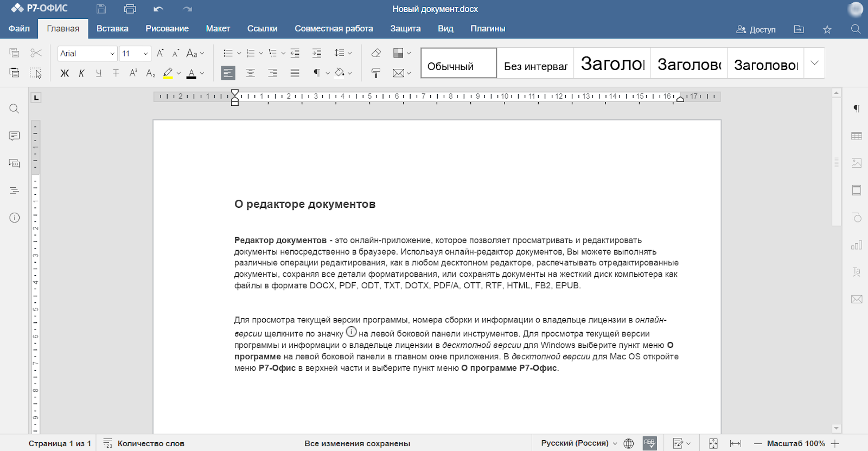Open Количество слов word count
This screenshot has width=868, height=451.
(144, 443)
